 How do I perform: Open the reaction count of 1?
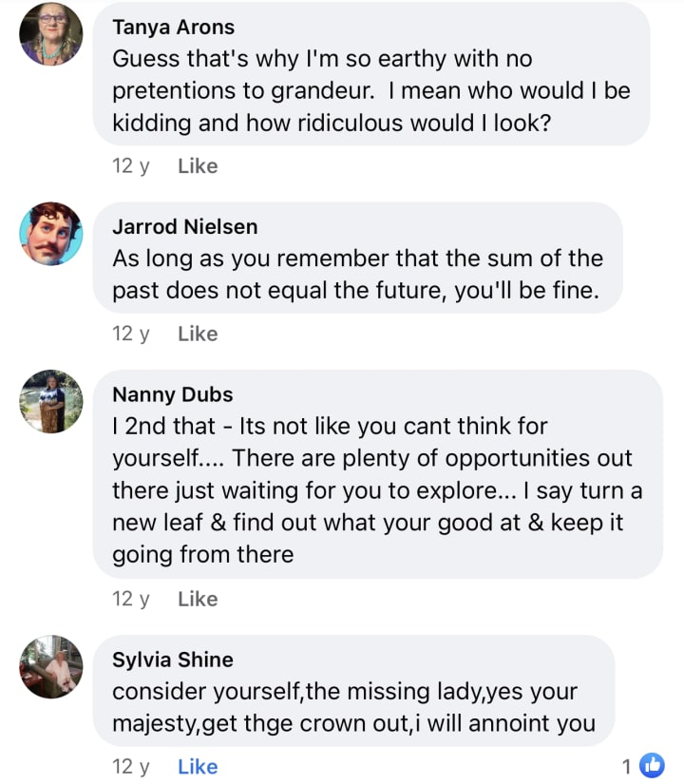point(626,766)
